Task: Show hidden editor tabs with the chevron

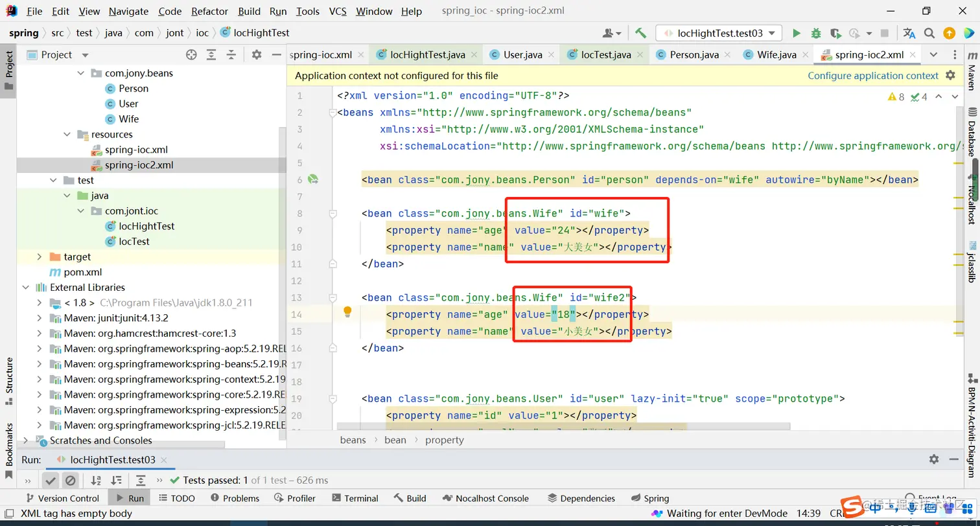Action: click(933, 54)
